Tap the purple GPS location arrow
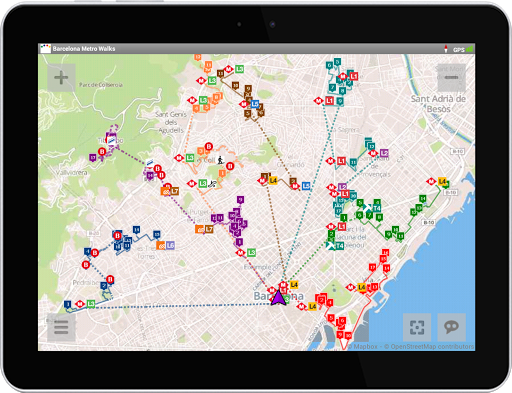The height and width of the screenshot is (393, 512). pos(278,297)
